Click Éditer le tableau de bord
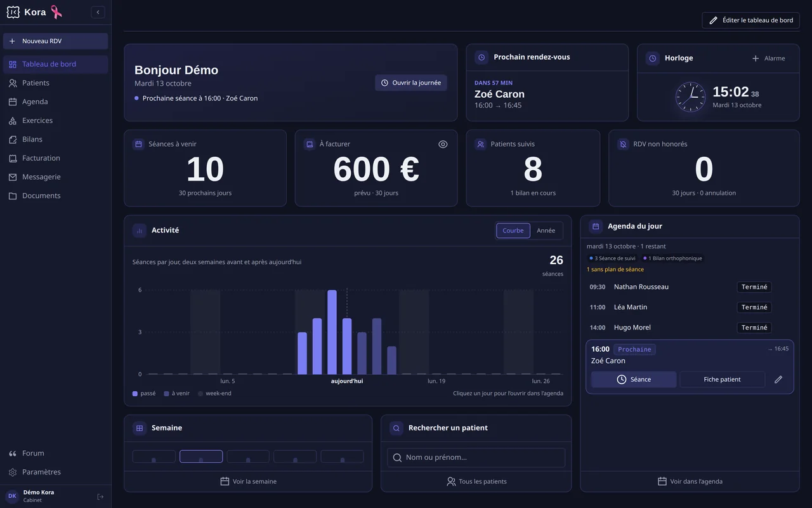Image resolution: width=812 pixels, height=508 pixels. click(x=750, y=20)
